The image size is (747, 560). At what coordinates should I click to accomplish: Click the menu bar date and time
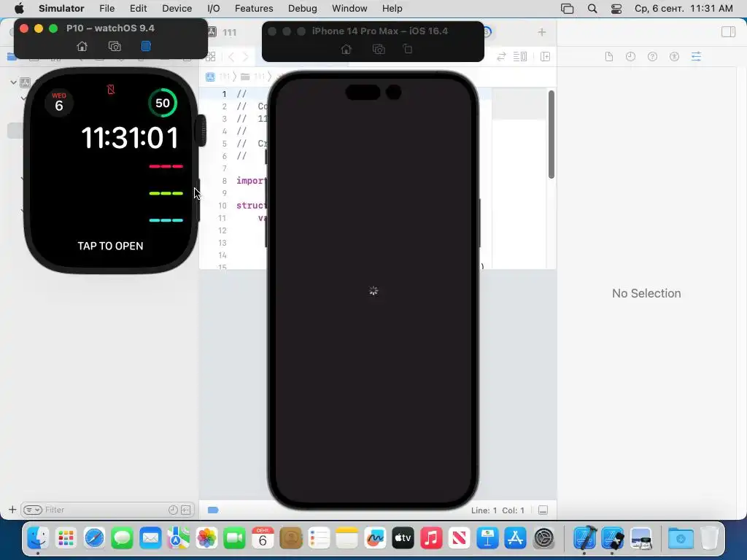coord(684,9)
